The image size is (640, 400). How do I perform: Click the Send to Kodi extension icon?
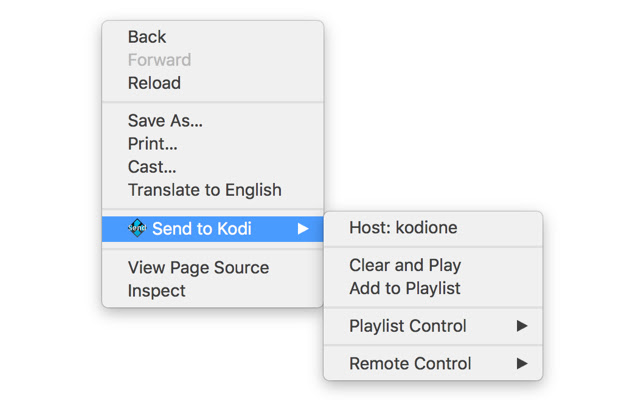point(137,228)
